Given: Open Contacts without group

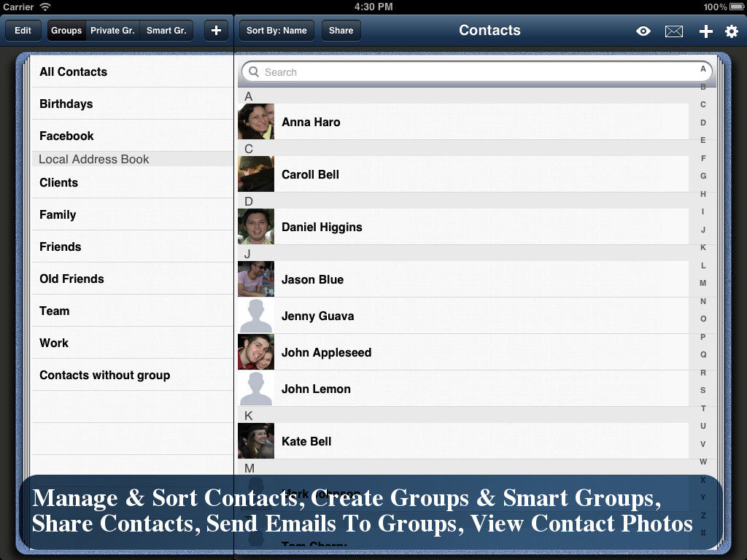Looking at the screenshot, I should click(132, 375).
